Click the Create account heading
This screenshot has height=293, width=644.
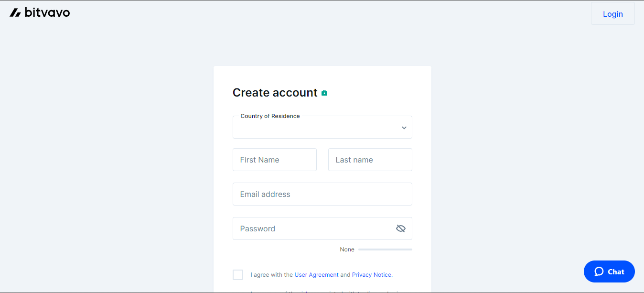(275, 93)
